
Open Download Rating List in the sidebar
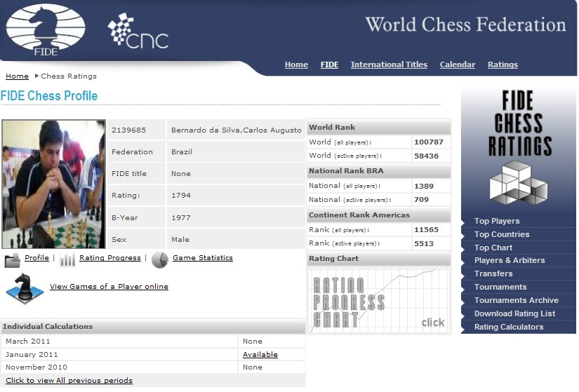[x=514, y=313]
